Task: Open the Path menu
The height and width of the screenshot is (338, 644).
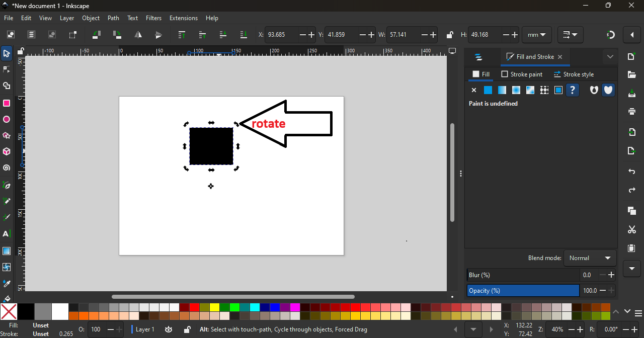Action: pos(114,18)
